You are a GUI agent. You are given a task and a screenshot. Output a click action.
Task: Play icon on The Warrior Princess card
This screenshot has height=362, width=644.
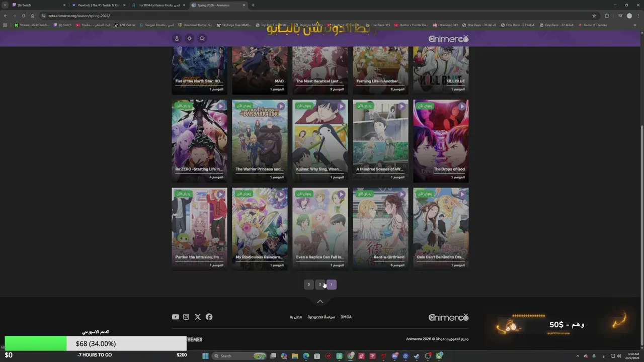(281, 106)
